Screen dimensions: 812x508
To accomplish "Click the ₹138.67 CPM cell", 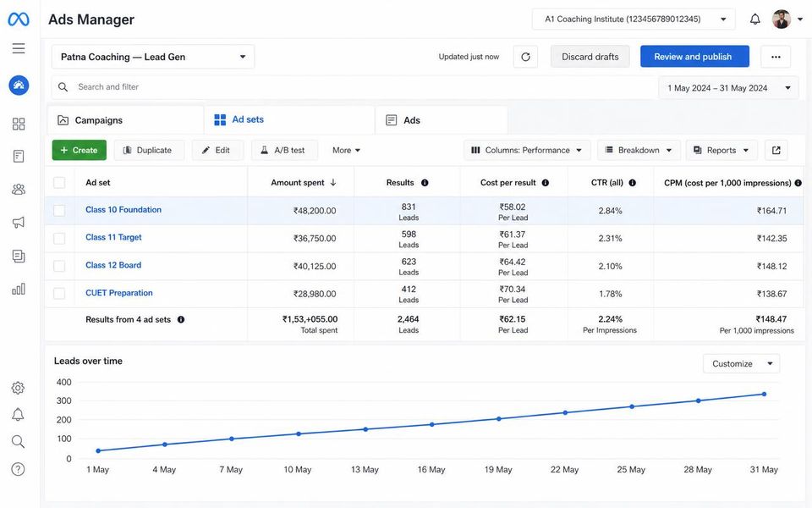I will (x=771, y=294).
